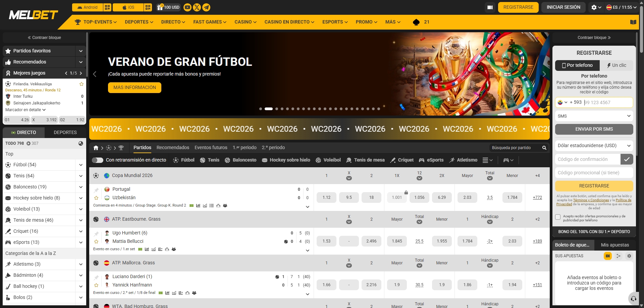The width and height of the screenshot is (644, 308).
Task: Pin the Portugal vs Uzbekistán match
Action: [96, 190]
